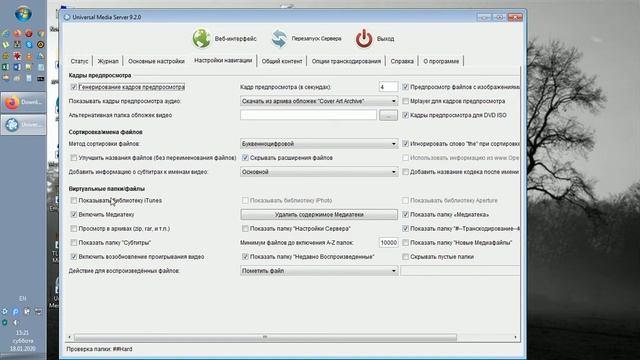Open the Windows Start orb
Image resolution: width=640 pixels, height=360 pixels.
(23, 14)
